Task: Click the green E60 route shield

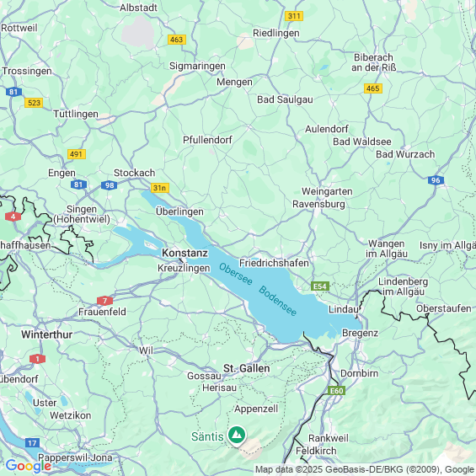Action: coord(336,390)
